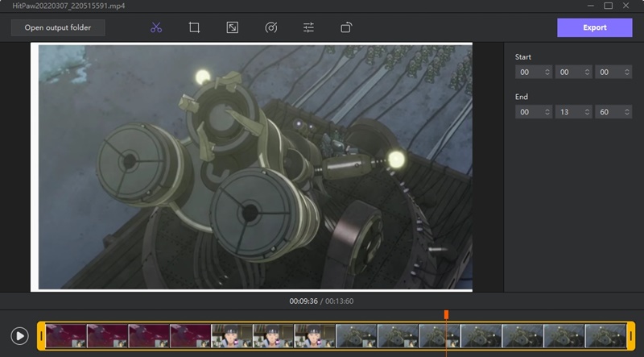Click the video preview area
This screenshot has height=357, width=644.
[x=251, y=166]
